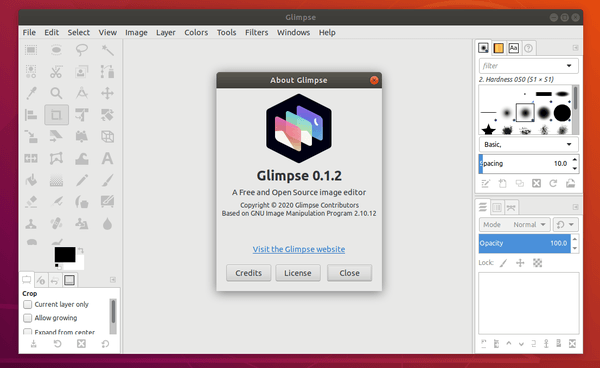Select the Pencil tool
Viewport: 600px width, 368px height.
pyautogui.click(x=82, y=180)
